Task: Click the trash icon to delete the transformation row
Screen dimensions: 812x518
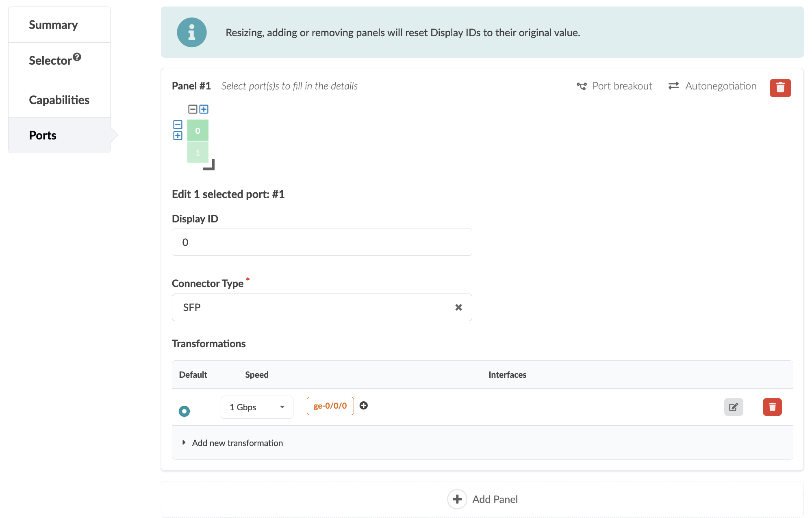Action: point(772,407)
